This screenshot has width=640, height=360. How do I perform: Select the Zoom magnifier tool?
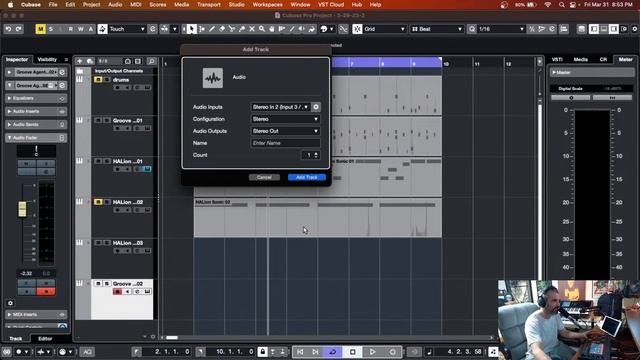[x=262, y=29]
